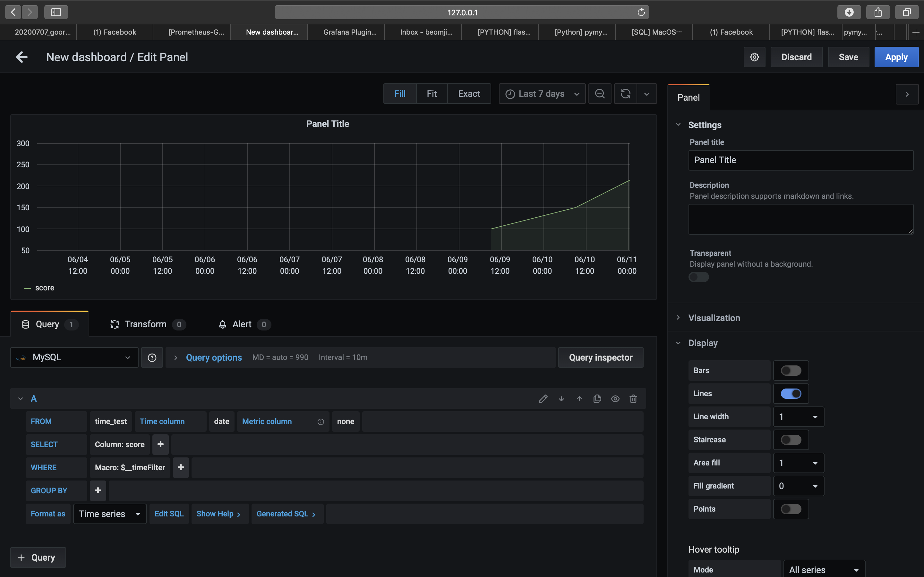Click the back arrow to leave the editor

pos(22,57)
